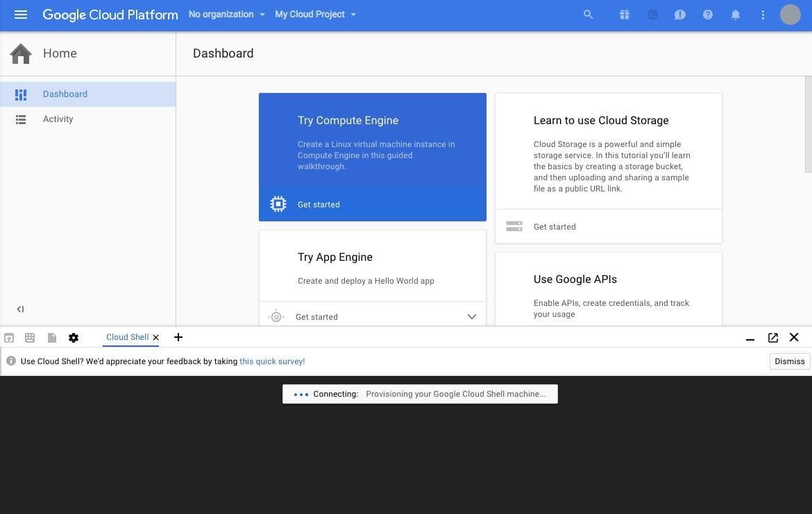812x514 pixels.
Task: Open the send feedback icon
Action: point(680,15)
